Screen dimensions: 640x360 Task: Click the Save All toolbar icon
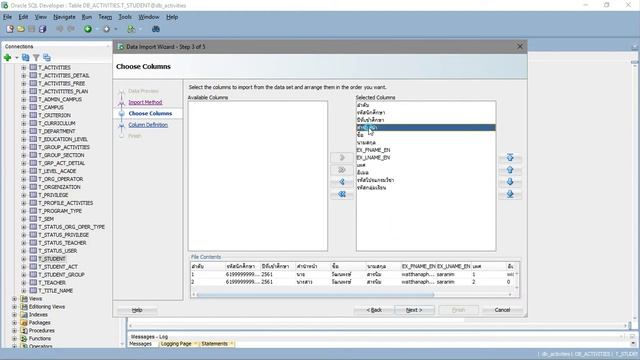pyautogui.click(x=42, y=29)
